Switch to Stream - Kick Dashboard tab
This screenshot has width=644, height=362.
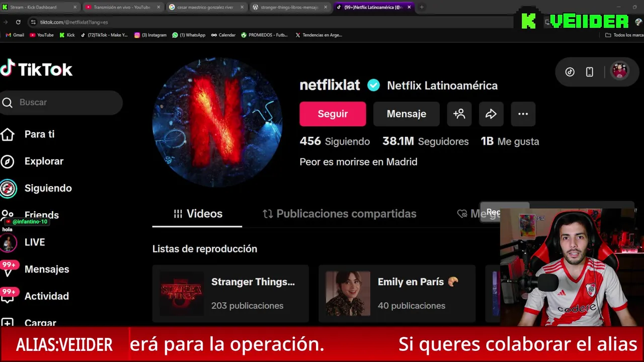(40, 7)
